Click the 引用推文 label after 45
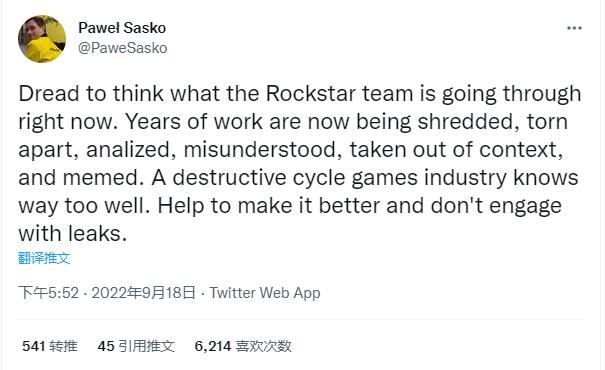 pos(146,346)
